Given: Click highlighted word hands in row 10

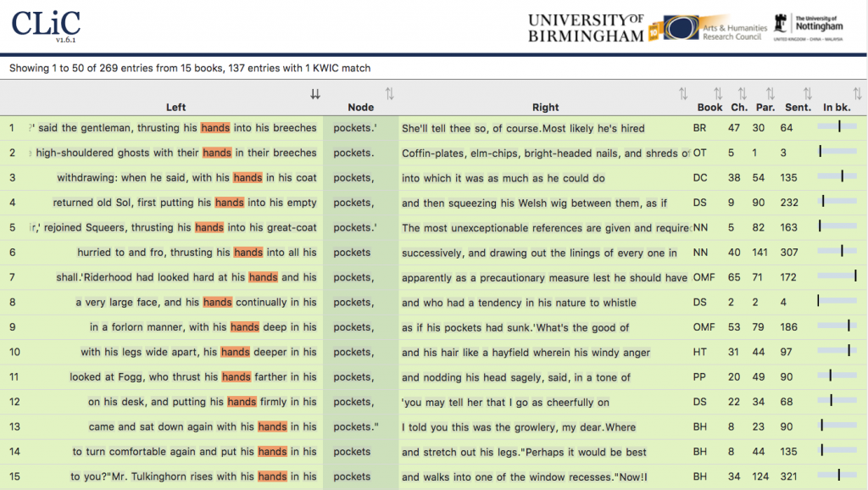Looking at the screenshot, I should click(235, 352).
